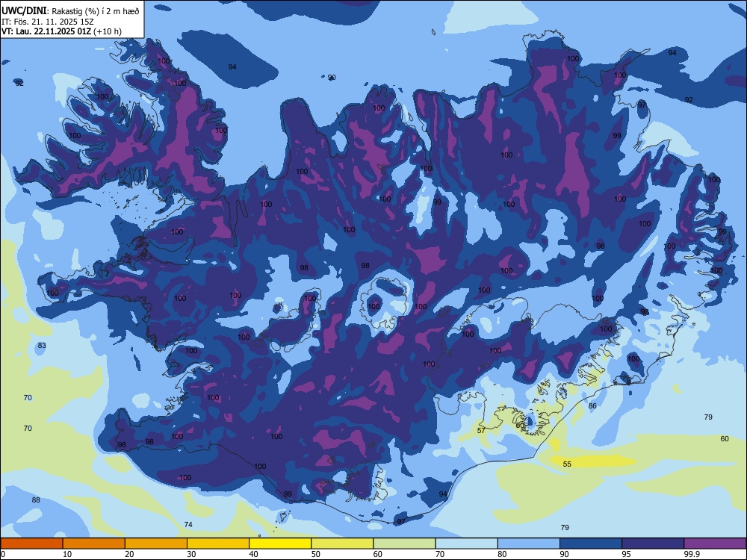The height and width of the screenshot is (560, 747).
Task: Click the 30–40 golden legend swatch
Action: (218, 544)
